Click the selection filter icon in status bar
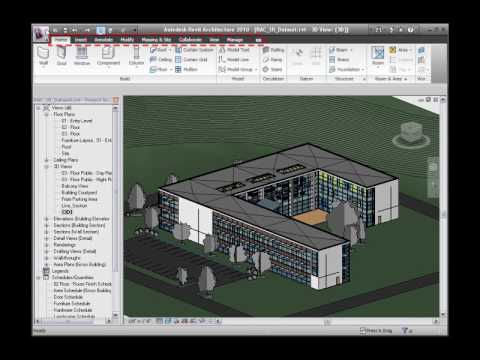This screenshot has height=360, width=480. tap(405, 331)
